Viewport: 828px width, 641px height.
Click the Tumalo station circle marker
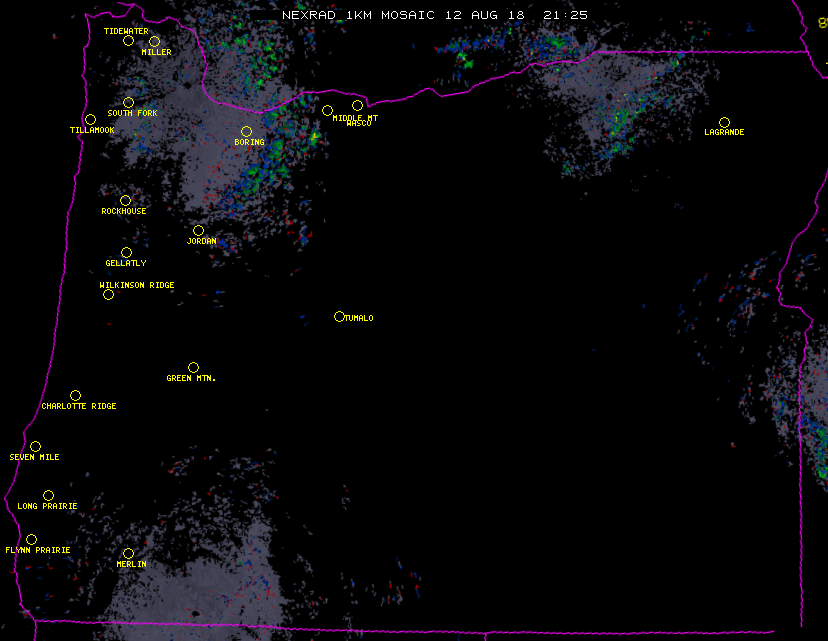pyautogui.click(x=339, y=317)
